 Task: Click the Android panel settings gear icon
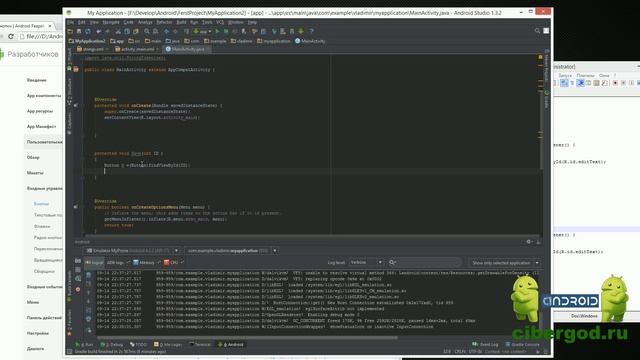pyautogui.click(x=529, y=242)
